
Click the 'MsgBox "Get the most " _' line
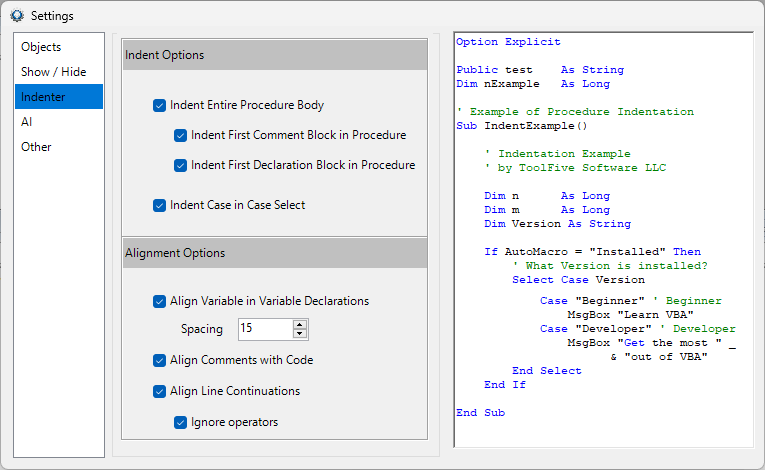point(651,343)
